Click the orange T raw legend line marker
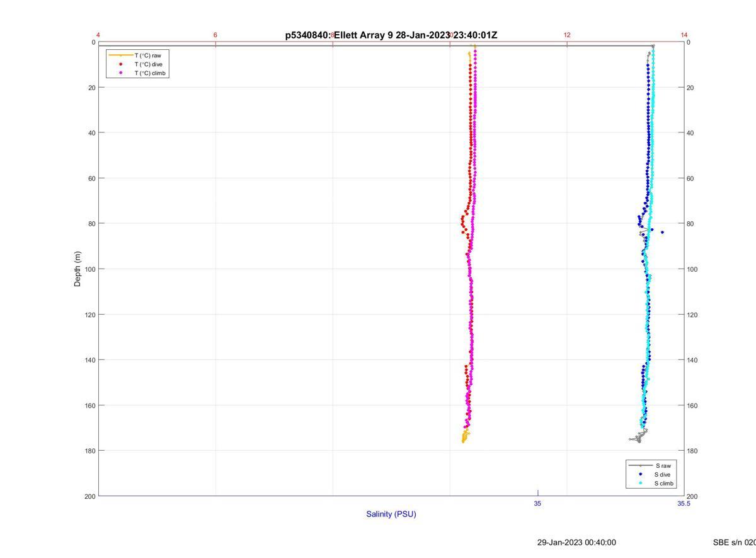This screenshot has width=756, height=558. (120, 55)
